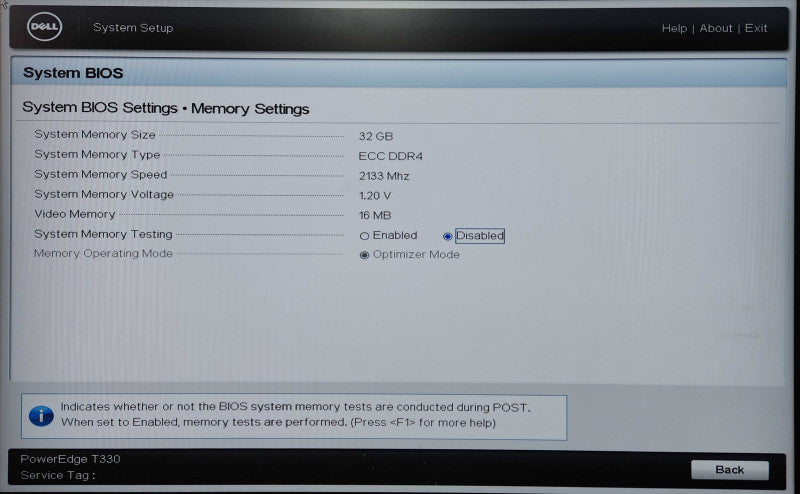Click the System Memory Type label
Viewport: 800px width, 494px height.
pyautogui.click(x=97, y=155)
